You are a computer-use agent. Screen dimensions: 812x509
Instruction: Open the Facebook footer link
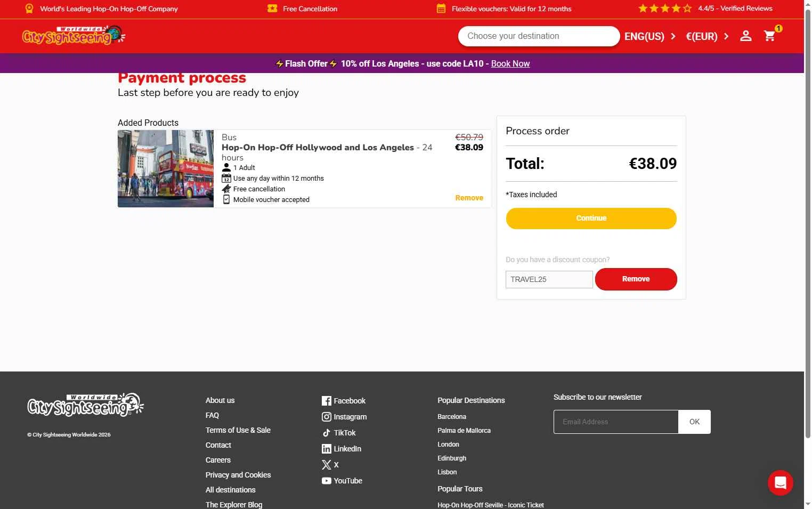coord(344,401)
